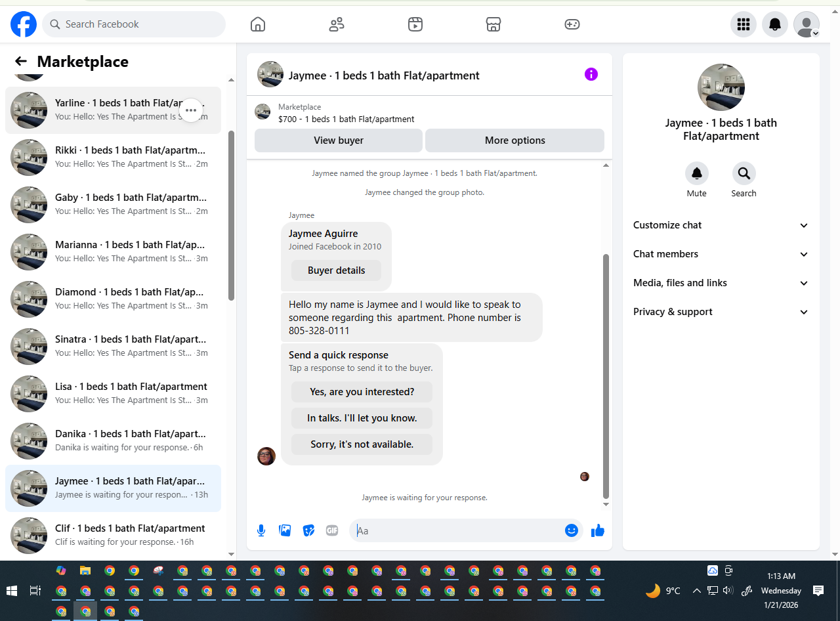
Task: Expand the Customize chat section
Action: [721, 225]
